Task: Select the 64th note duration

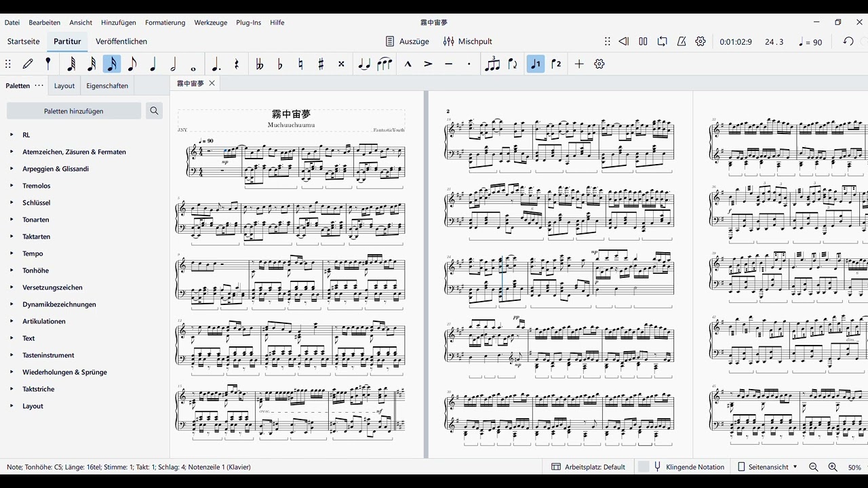Action: click(71, 64)
